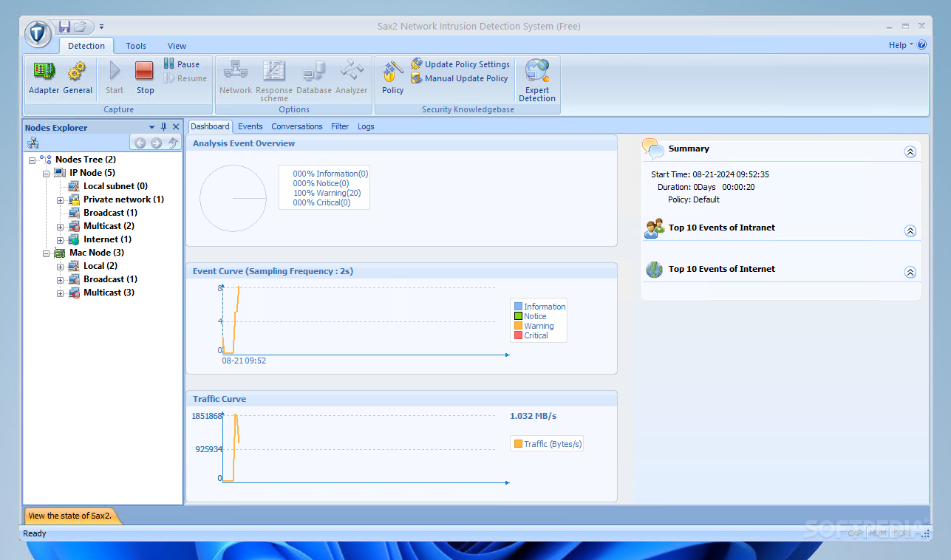Click Manual Update Policy

pos(460,78)
